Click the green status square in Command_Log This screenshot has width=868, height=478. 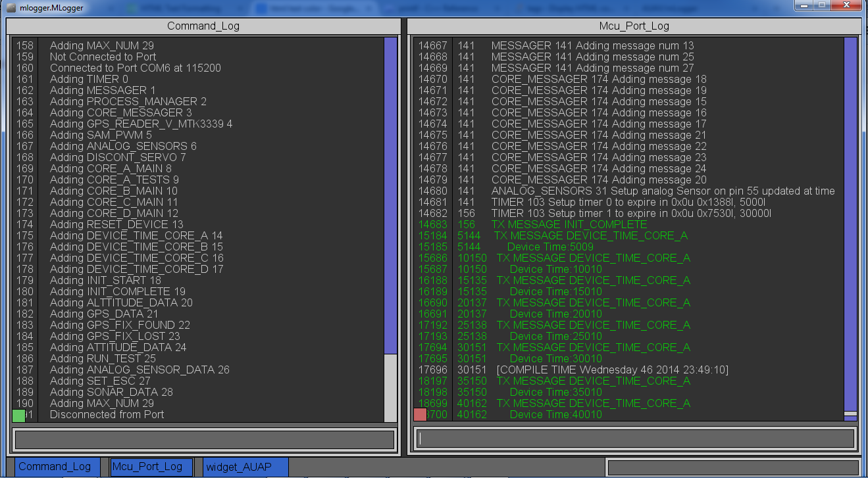coord(18,415)
